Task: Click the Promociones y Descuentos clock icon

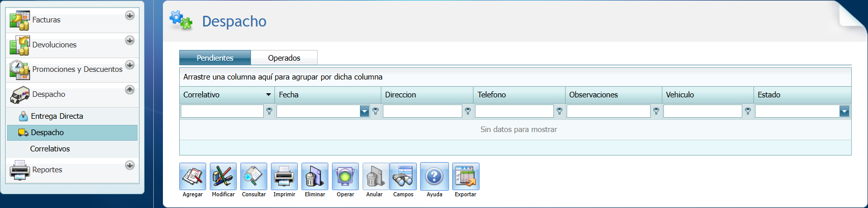Action: (x=20, y=69)
